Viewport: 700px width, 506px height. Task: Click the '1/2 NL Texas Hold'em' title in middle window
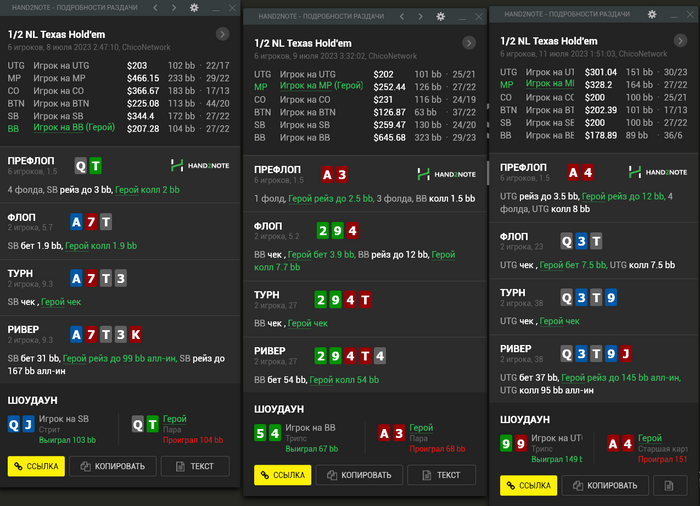303,43
